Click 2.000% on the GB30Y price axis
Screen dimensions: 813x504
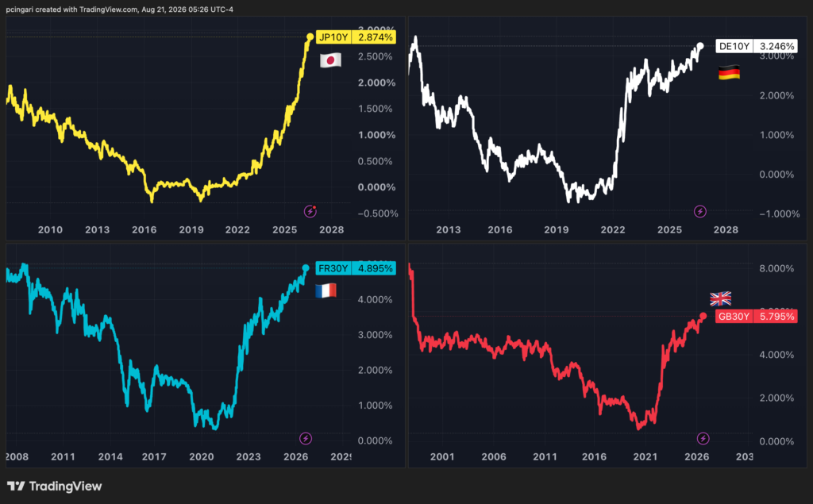click(776, 398)
